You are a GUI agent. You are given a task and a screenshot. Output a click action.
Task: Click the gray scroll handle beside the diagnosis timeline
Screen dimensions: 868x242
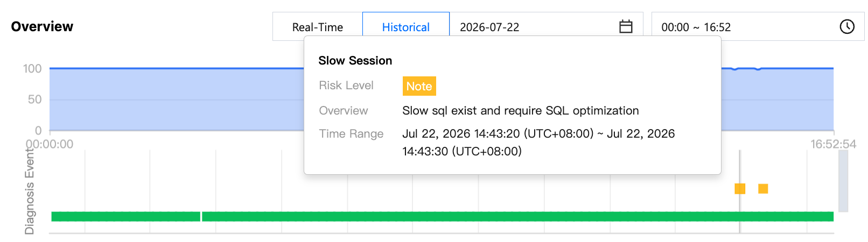[x=843, y=181]
